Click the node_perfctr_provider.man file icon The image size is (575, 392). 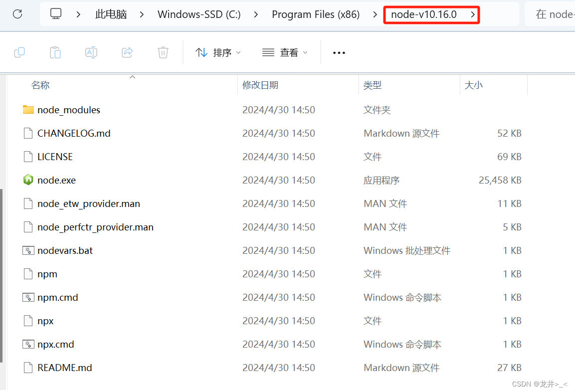tap(28, 227)
